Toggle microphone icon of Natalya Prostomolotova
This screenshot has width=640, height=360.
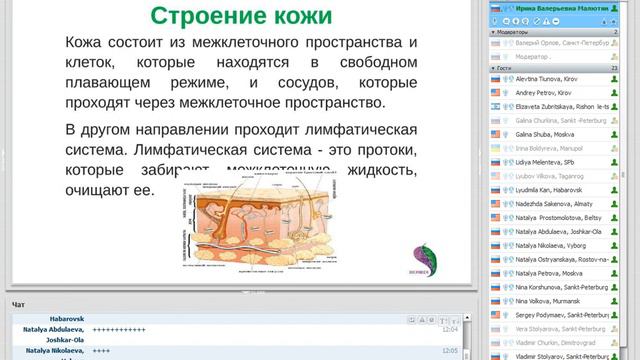coord(506,218)
